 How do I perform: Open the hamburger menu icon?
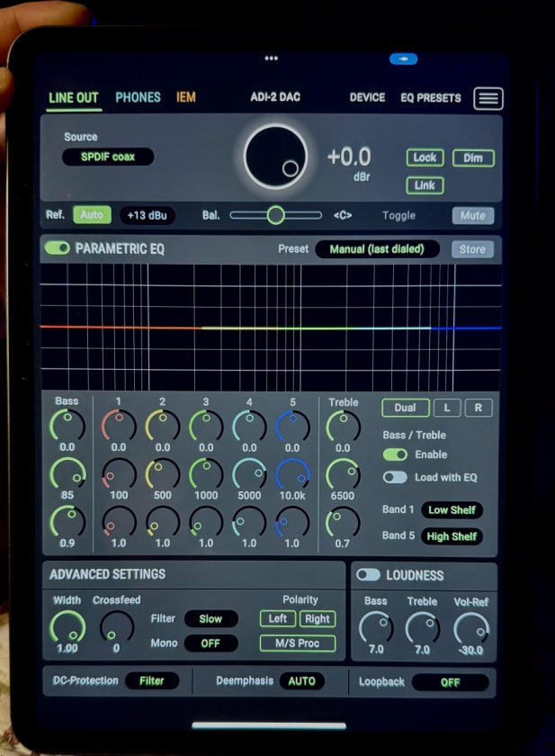point(488,98)
